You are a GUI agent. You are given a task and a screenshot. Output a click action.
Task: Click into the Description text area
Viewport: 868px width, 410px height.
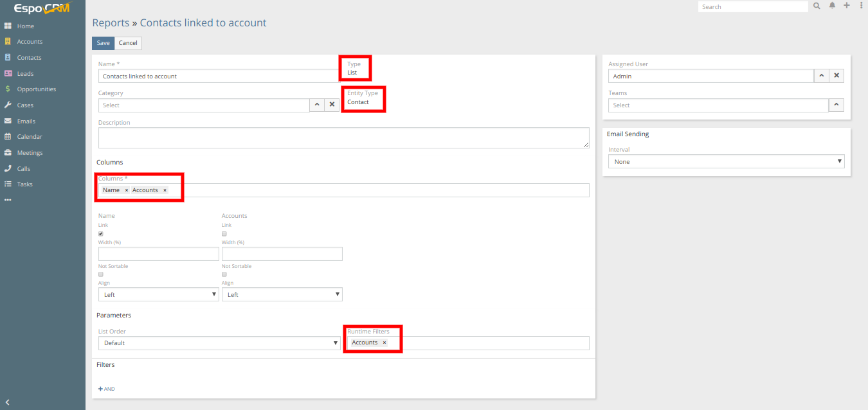(343, 138)
